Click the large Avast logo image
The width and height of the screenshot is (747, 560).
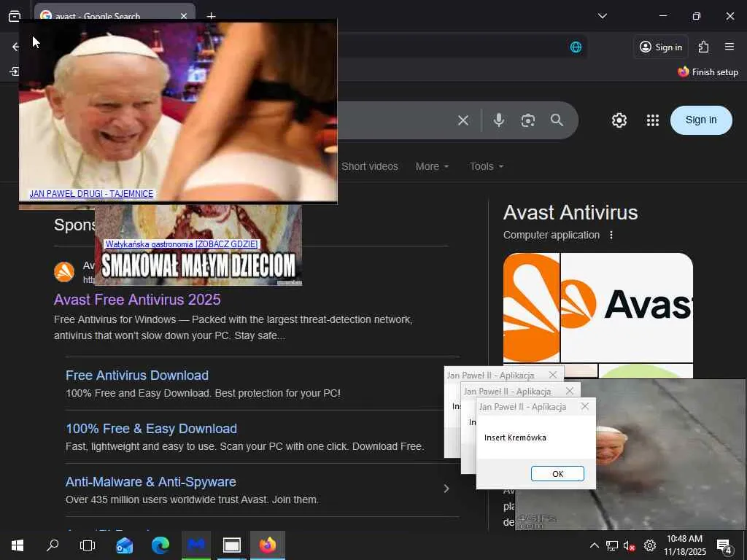point(627,308)
